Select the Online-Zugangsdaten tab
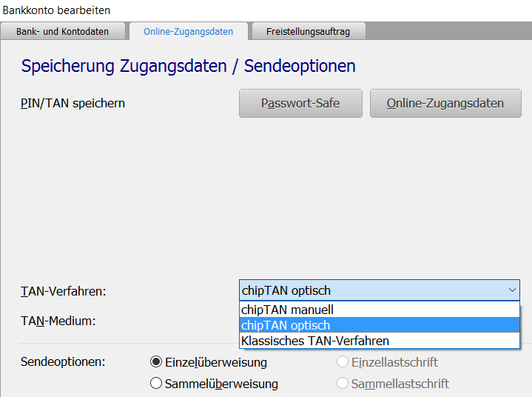Image resolution: width=532 pixels, height=397 pixels. pos(188,31)
